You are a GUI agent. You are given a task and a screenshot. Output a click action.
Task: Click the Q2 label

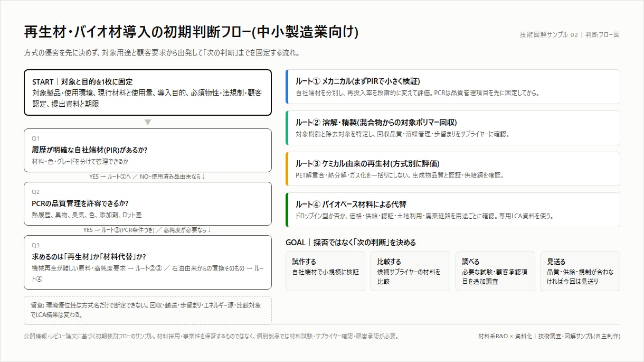pyautogui.click(x=35, y=192)
